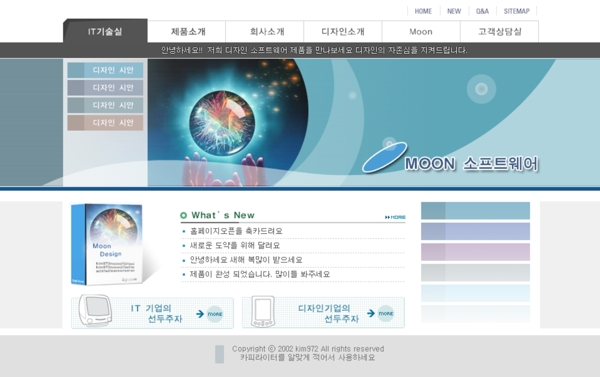Open the 제품소개 menu tab
The height and width of the screenshot is (377, 600).
[188, 31]
